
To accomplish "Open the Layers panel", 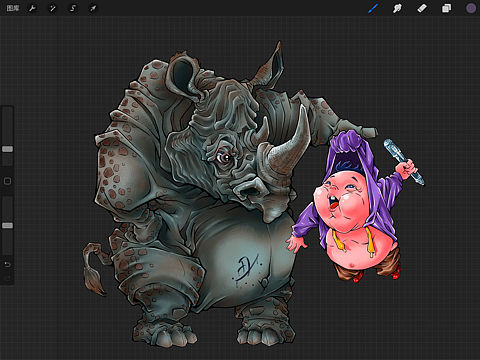I will pos(446,8).
